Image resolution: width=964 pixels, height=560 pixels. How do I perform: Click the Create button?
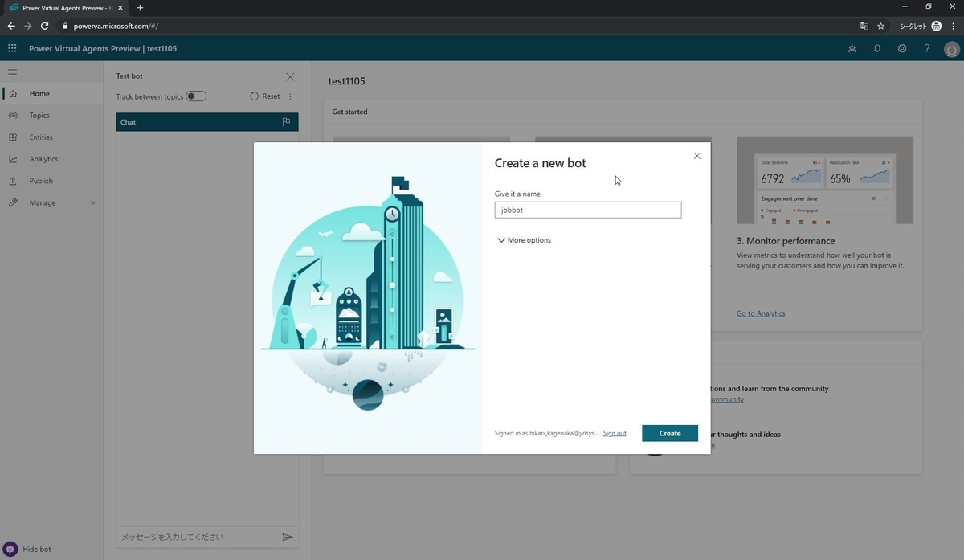click(x=670, y=433)
